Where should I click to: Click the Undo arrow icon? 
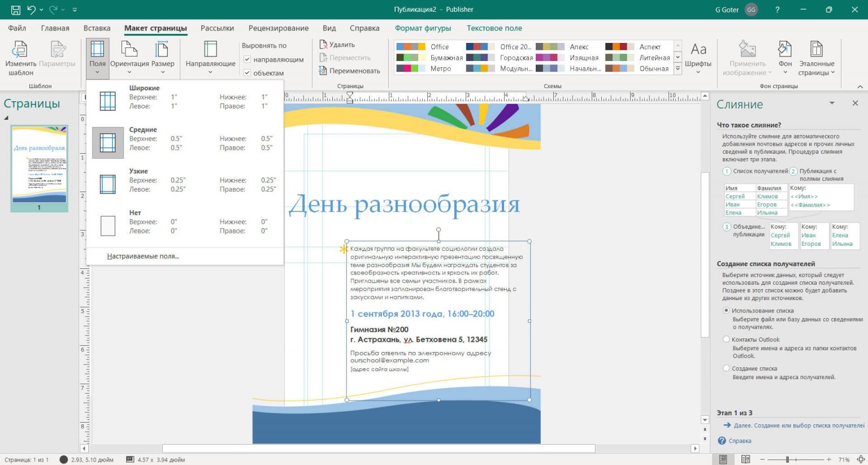coord(32,10)
